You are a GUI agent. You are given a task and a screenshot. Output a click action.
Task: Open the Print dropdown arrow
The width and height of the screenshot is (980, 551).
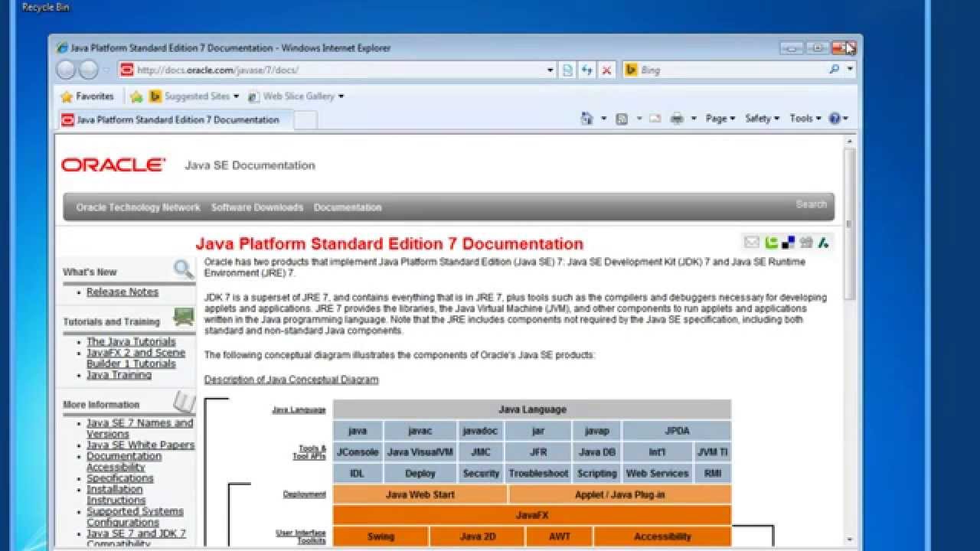[x=694, y=119]
